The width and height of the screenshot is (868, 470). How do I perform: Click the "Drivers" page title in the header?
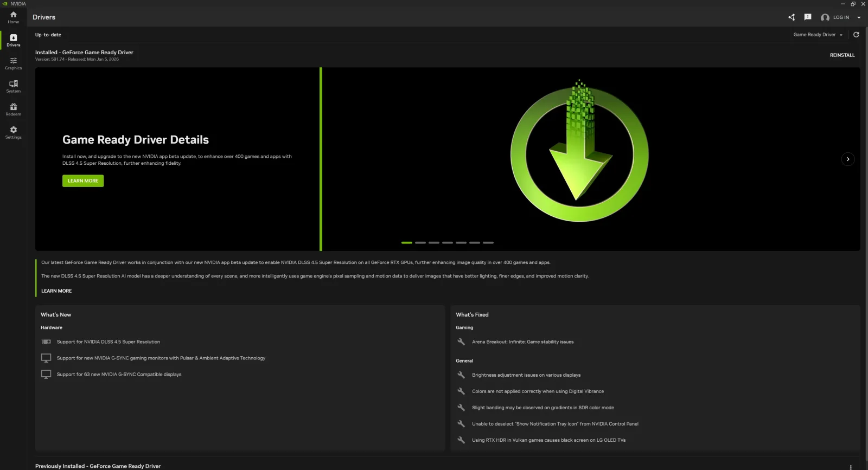pos(44,17)
